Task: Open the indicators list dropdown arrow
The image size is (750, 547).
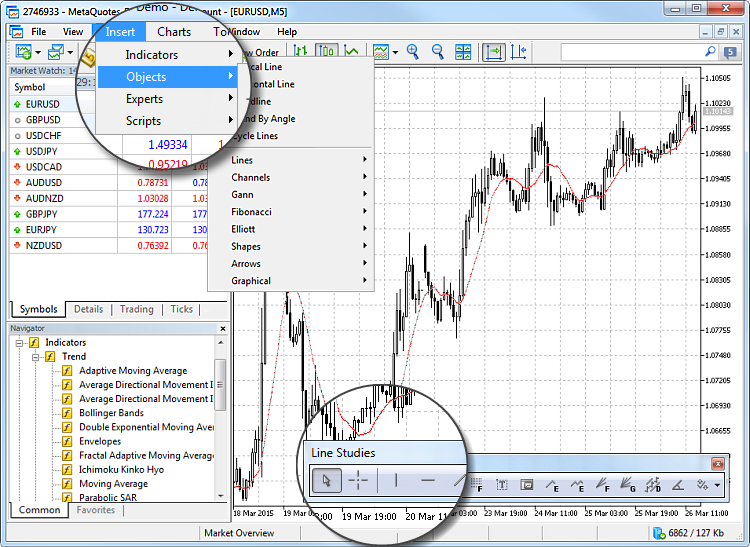Action: (x=395, y=52)
